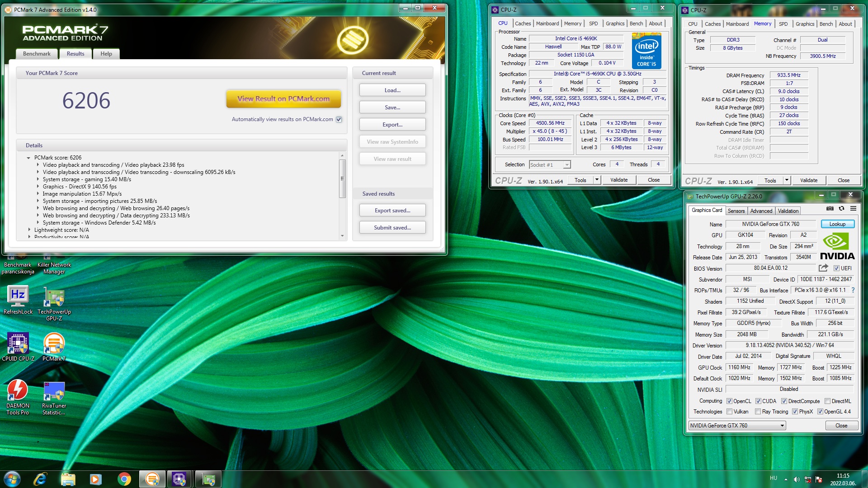Toggle the DirectML checkbox
This screenshot has width=868, height=488.
pyautogui.click(x=827, y=401)
